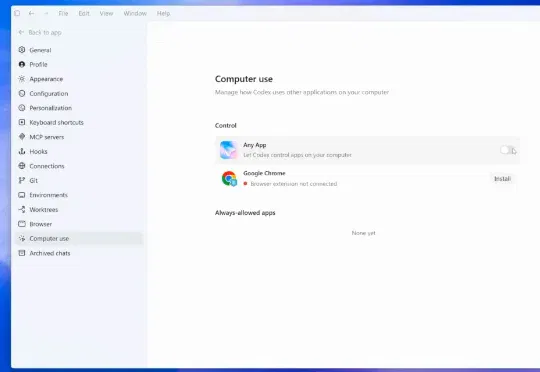Select Git branch icon

pos(22,180)
